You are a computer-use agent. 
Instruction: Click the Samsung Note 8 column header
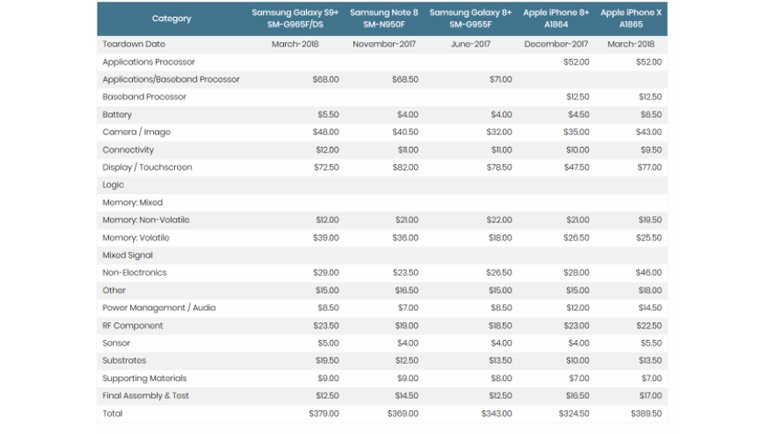384,19
